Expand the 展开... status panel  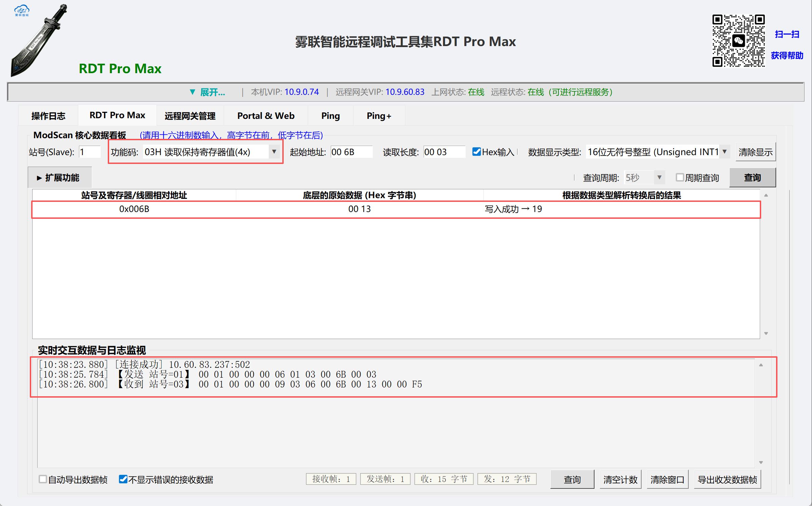coord(207,92)
